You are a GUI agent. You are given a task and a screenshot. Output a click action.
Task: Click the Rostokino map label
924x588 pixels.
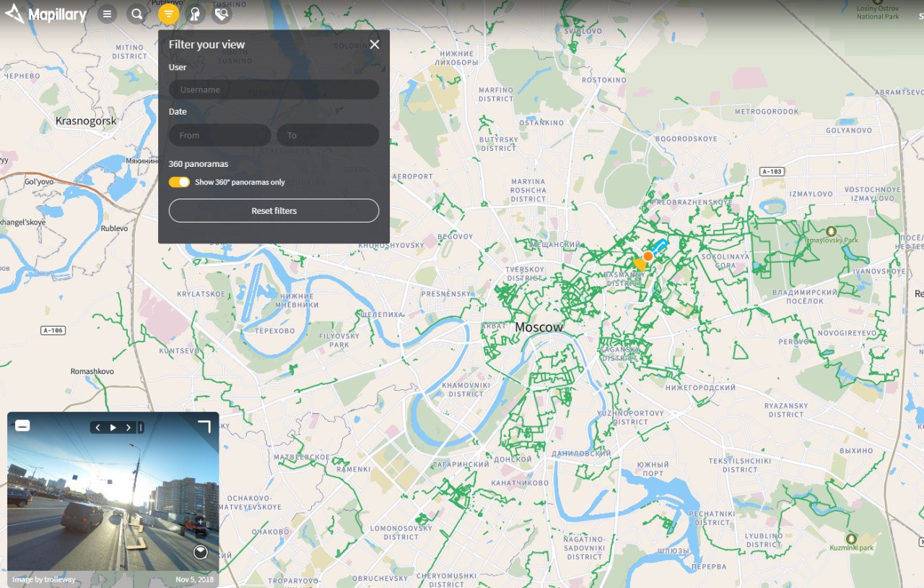(604, 80)
